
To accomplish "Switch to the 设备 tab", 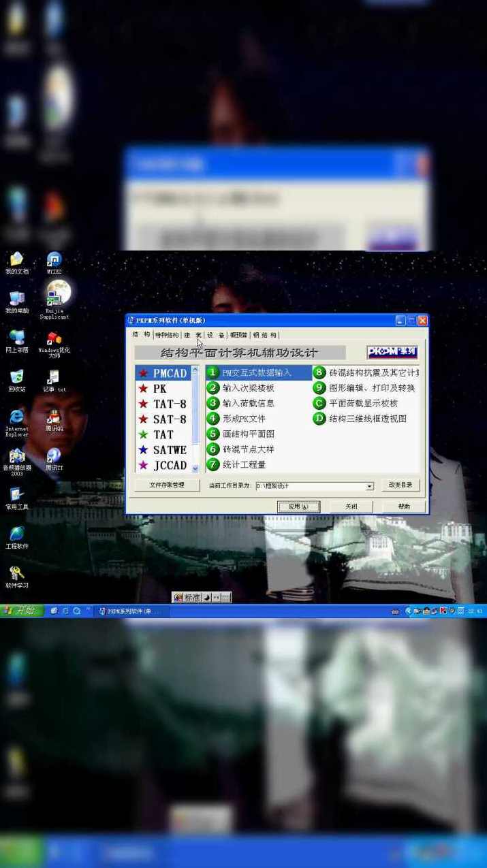I will 216,335.
